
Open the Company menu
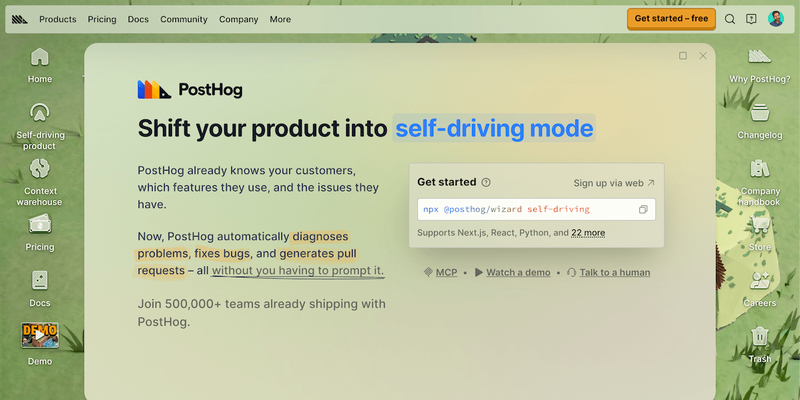coord(239,19)
